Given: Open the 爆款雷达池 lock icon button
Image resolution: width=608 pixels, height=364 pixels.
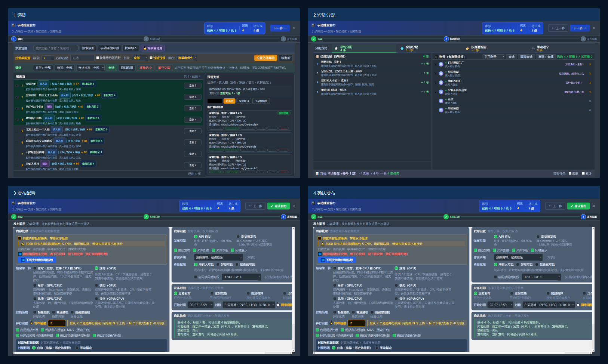Looking at the screenshot, I should [145, 48].
